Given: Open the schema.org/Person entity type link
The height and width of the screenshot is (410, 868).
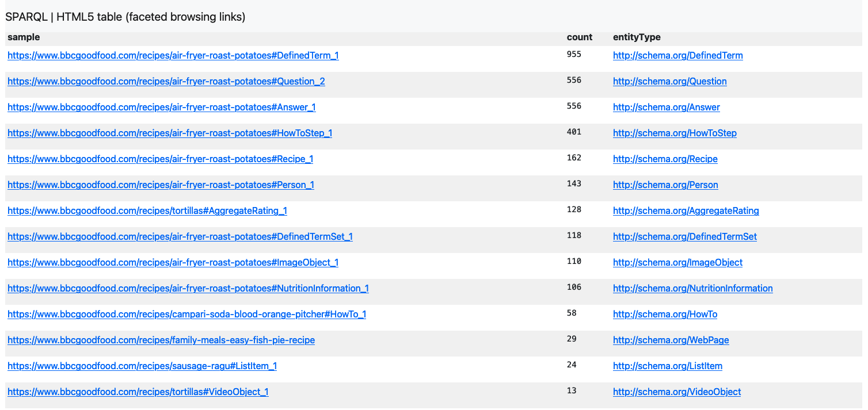Looking at the screenshot, I should [x=665, y=185].
